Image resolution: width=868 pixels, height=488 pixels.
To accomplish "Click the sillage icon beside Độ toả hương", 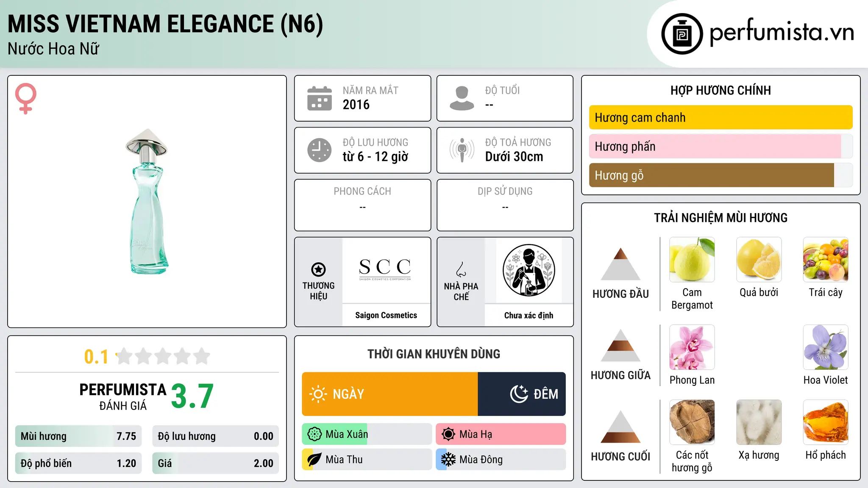I will pos(462,150).
